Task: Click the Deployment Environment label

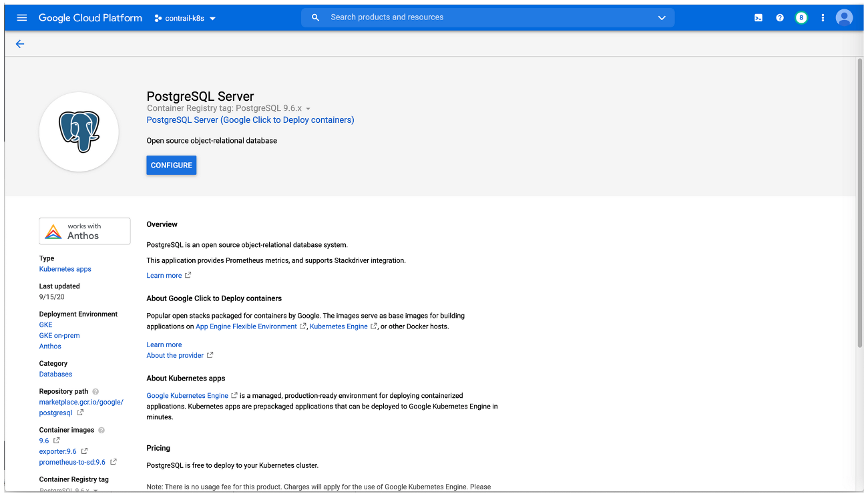Action: (x=79, y=314)
